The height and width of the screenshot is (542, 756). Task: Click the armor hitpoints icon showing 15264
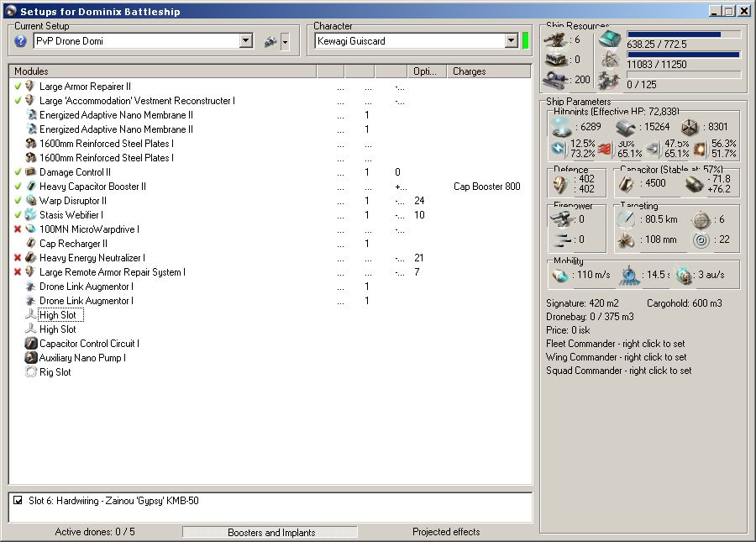(625, 127)
